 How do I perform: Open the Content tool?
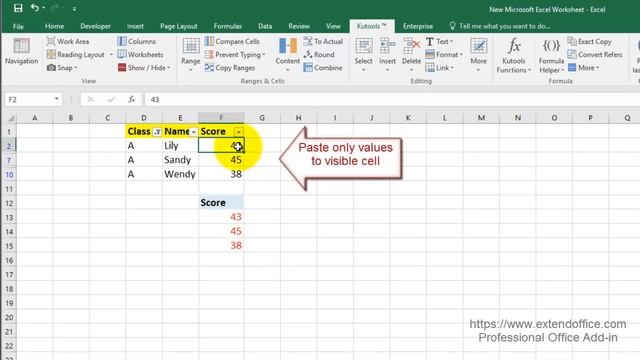pos(287,54)
